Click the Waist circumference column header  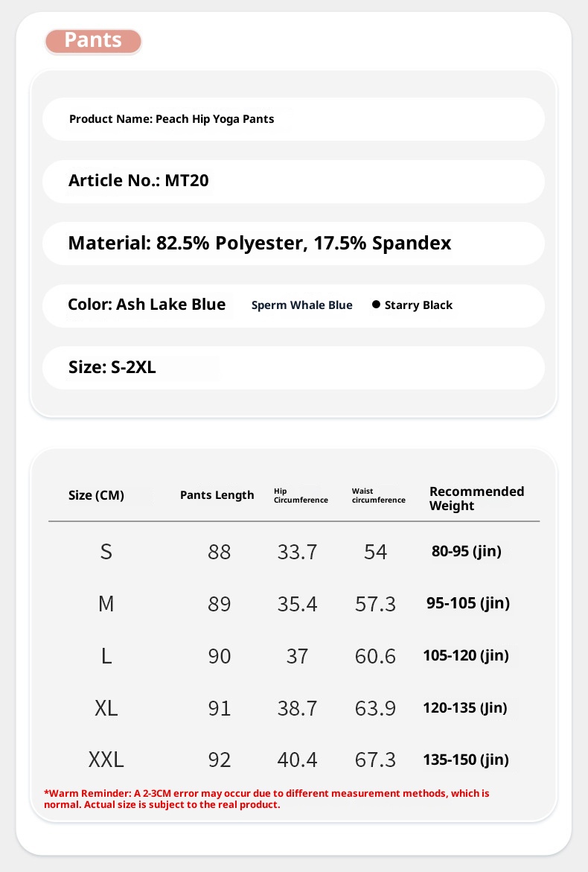[x=378, y=495]
